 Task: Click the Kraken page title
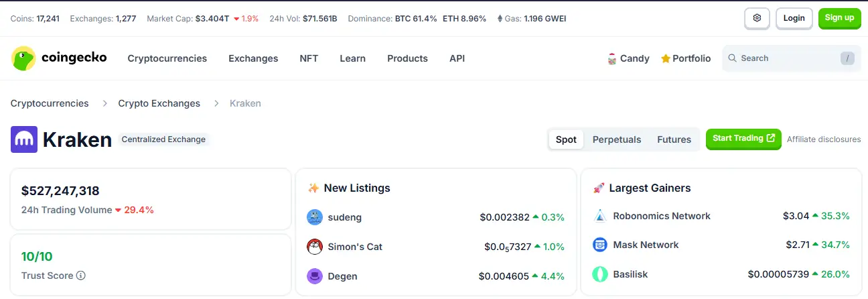tap(77, 139)
